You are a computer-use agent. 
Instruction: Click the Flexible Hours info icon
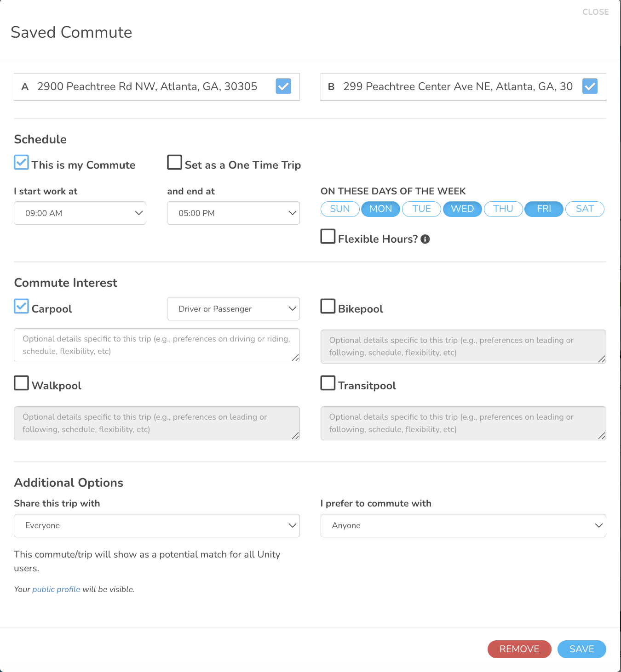point(425,239)
